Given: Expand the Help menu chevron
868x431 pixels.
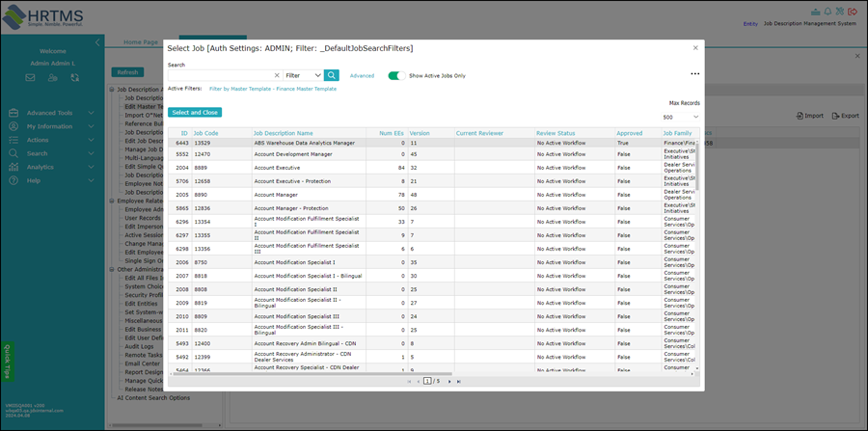Looking at the screenshot, I should 92,180.
